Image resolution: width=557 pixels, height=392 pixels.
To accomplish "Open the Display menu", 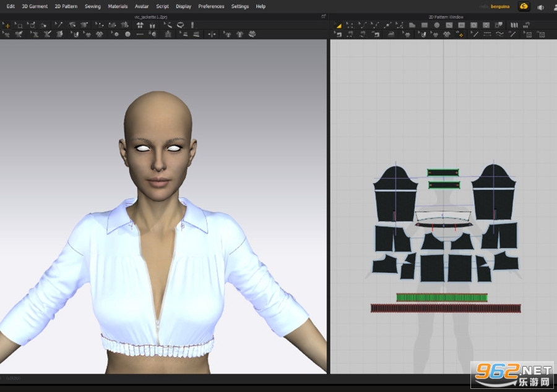I will pos(183,6).
